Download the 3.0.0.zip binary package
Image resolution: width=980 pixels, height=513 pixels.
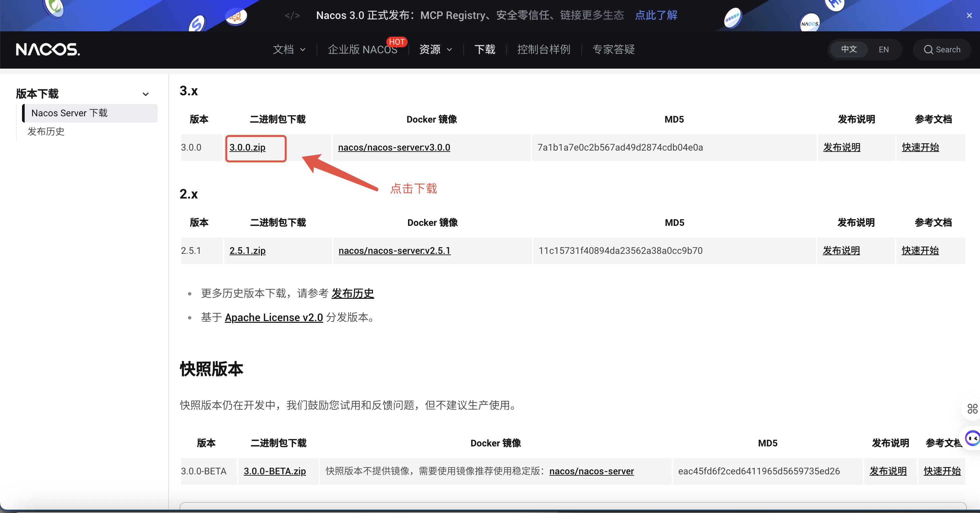pos(247,148)
